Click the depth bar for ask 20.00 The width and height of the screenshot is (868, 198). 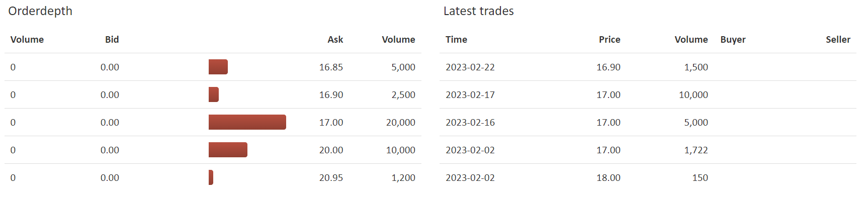pos(228,150)
